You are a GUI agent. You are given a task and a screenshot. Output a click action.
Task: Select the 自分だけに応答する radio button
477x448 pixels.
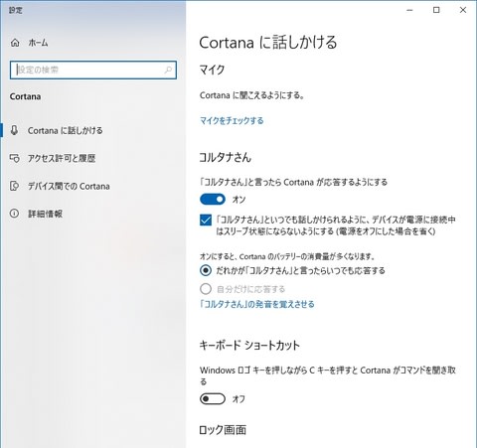tap(206, 289)
